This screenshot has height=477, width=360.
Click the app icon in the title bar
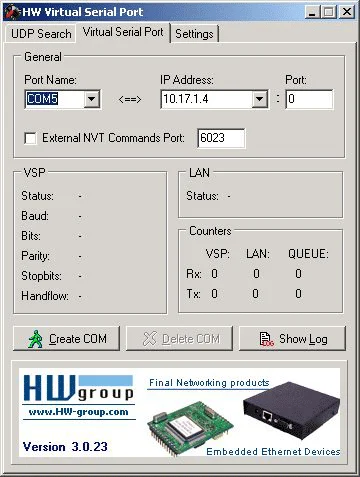13,12
